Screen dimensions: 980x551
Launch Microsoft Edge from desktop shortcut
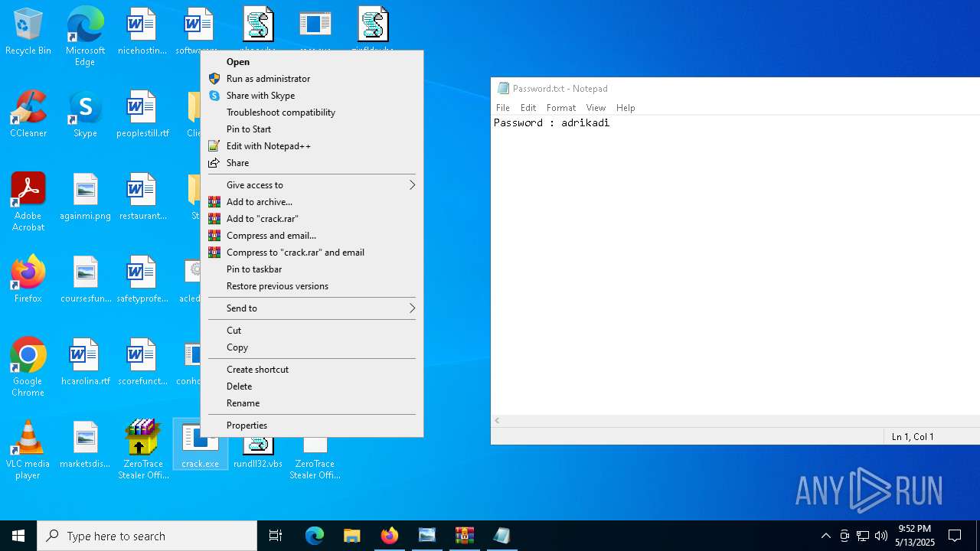(85, 36)
